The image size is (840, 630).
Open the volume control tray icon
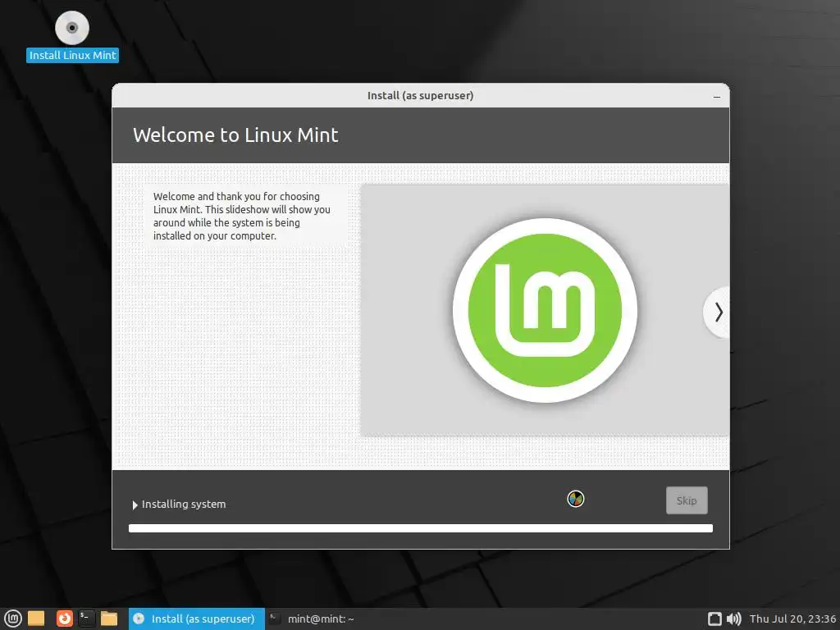(x=733, y=619)
